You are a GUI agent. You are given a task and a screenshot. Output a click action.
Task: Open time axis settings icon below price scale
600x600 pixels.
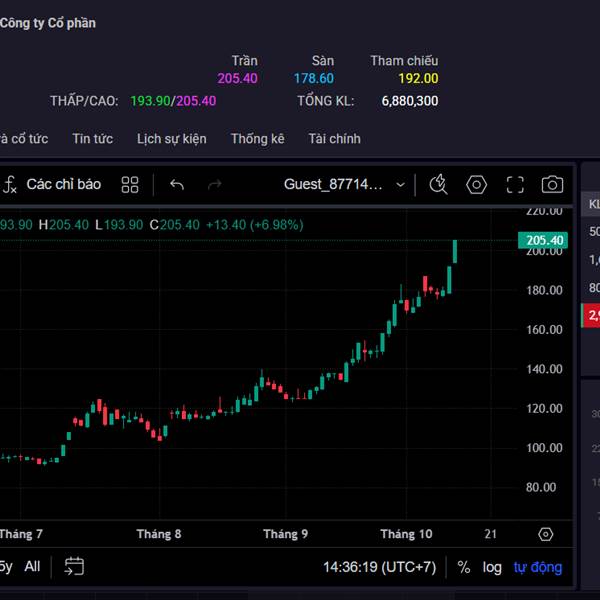[545, 534]
